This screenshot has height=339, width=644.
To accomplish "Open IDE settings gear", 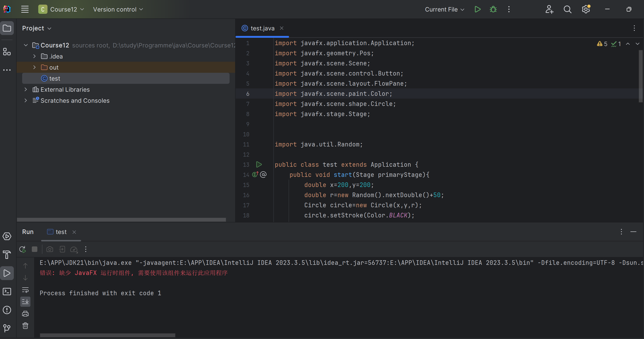I will 586,9.
